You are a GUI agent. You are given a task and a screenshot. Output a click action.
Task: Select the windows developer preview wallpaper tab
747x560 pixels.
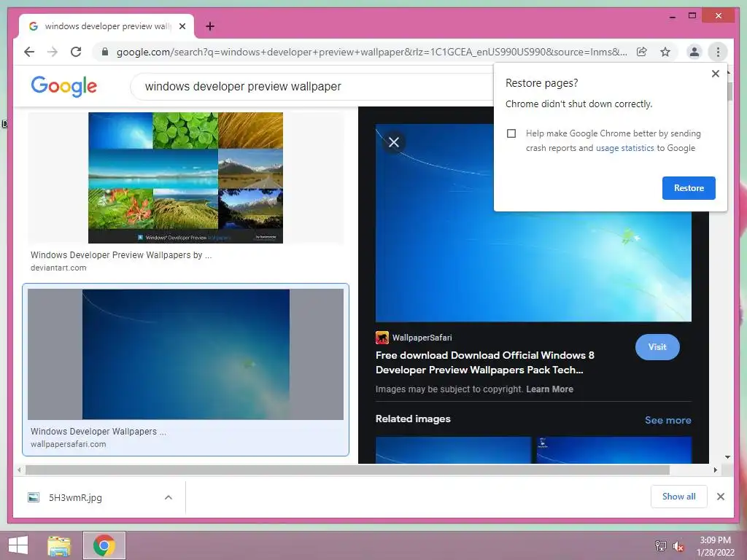[107, 26]
